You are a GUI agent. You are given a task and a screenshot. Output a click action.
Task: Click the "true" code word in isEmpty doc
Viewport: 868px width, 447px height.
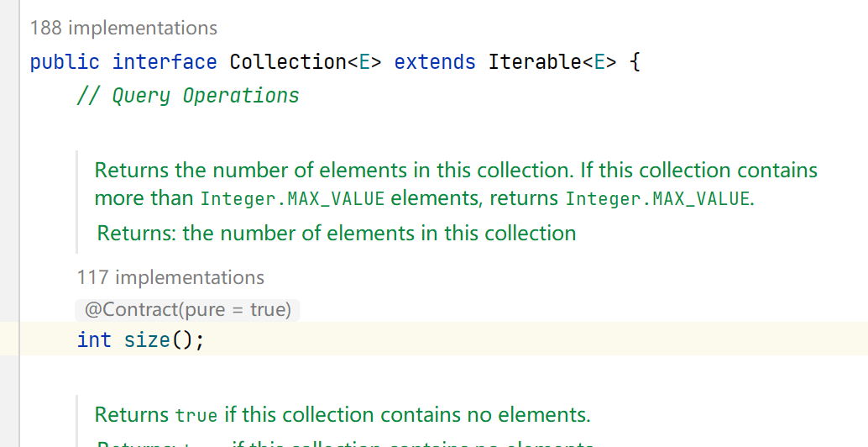pos(196,415)
